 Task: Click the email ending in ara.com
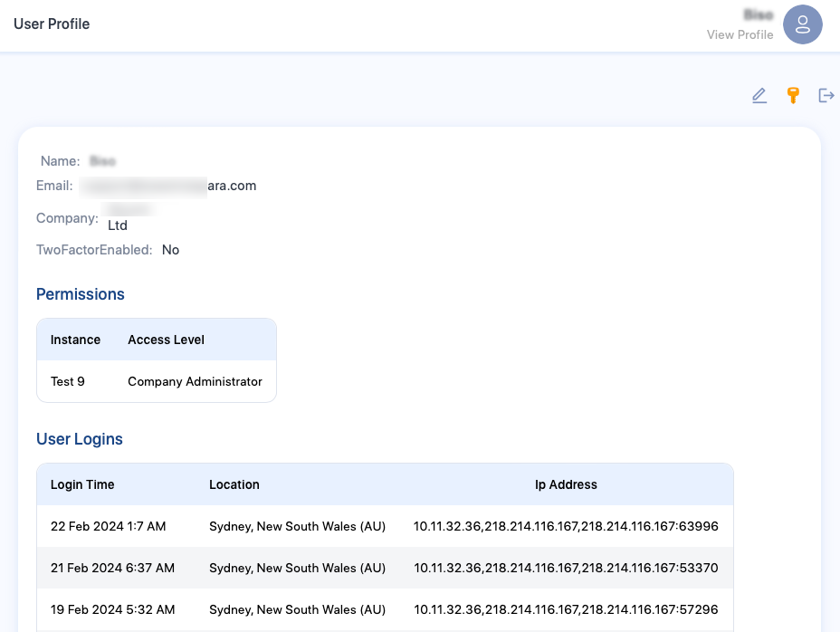pyautogui.click(x=167, y=186)
